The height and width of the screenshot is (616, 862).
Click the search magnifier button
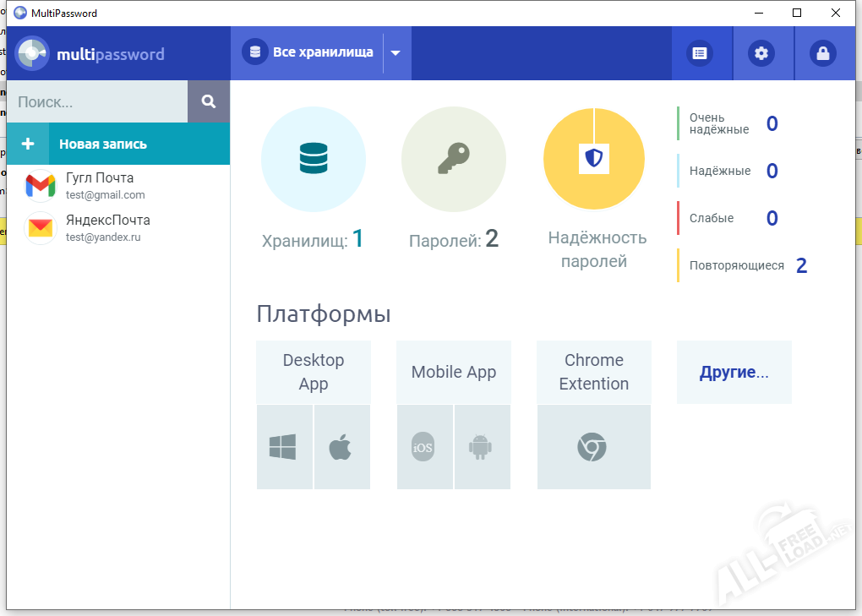[209, 101]
